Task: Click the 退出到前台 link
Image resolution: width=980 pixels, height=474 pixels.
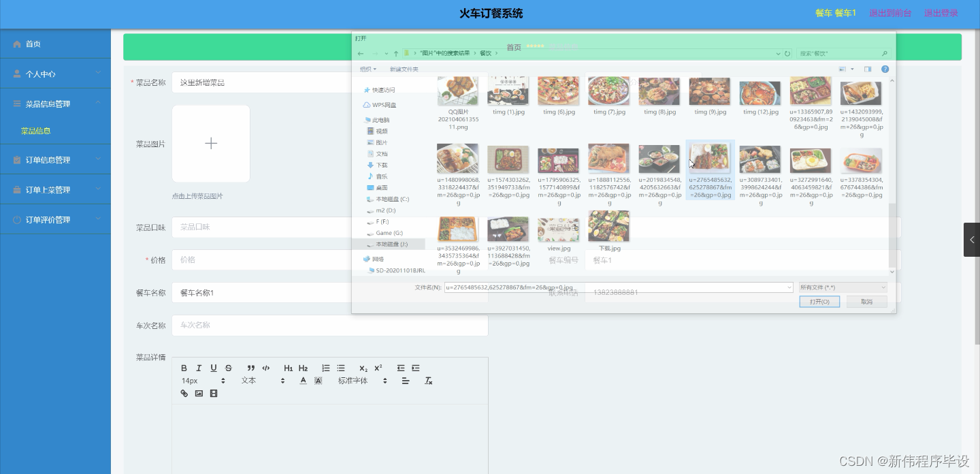Action: coord(890,13)
